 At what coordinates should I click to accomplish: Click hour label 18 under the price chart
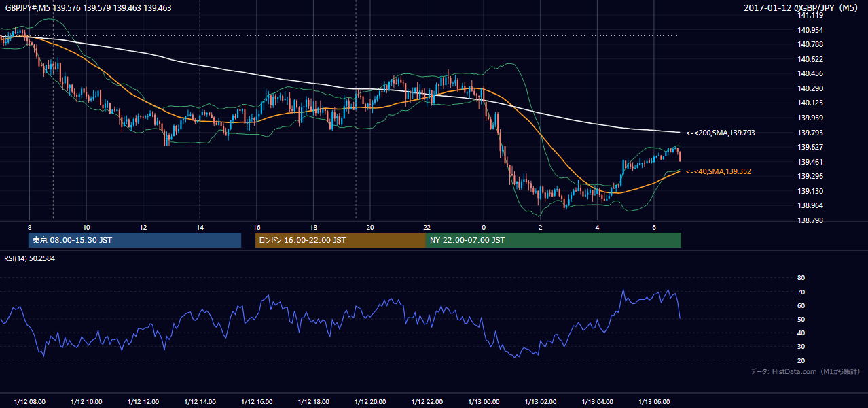[x=313, y=227]
